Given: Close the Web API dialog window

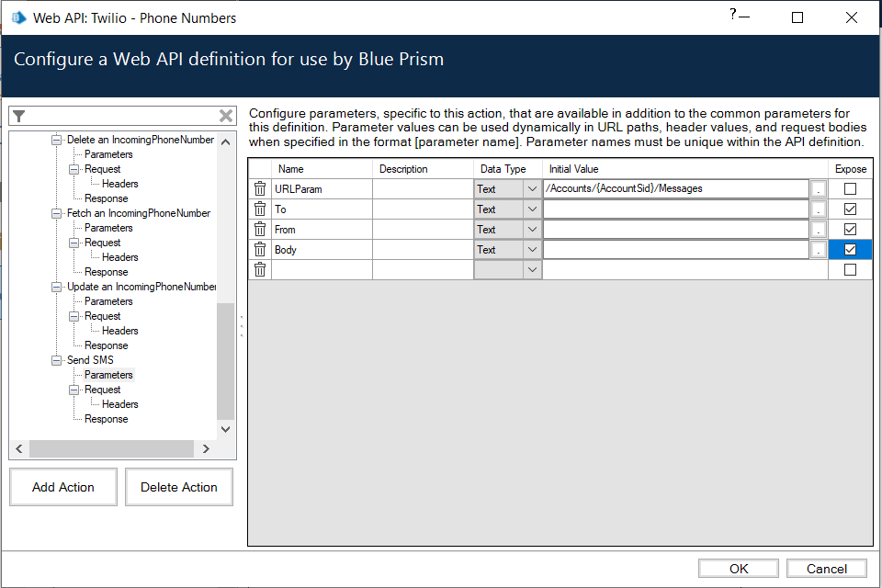Looking at the screenshot, I should click(852, 17).
